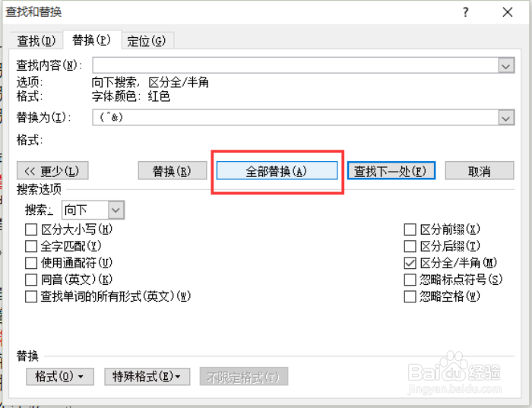Open the 格式(O) dropdown button
Screen dimensions: 532x408
[60, 376]
